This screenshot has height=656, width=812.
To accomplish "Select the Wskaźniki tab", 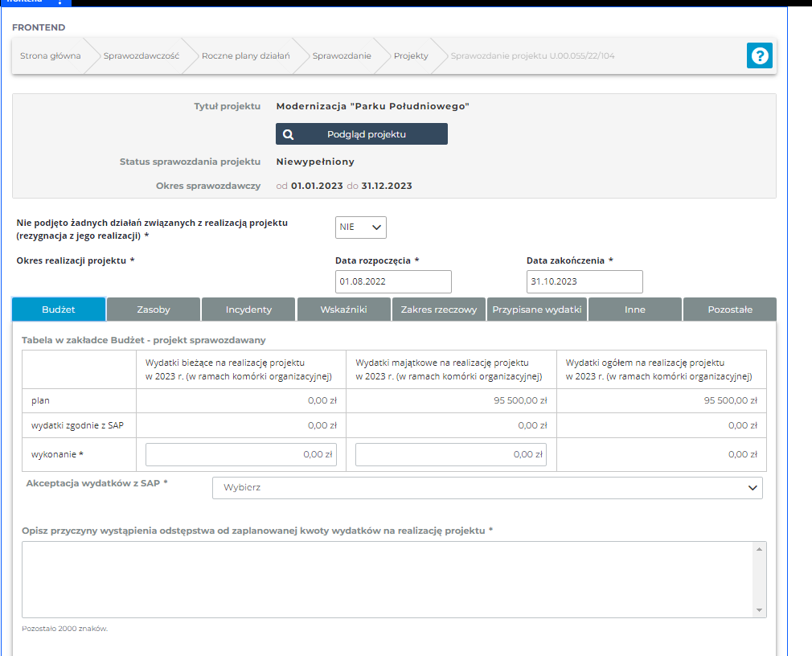I will coord(344,310).
